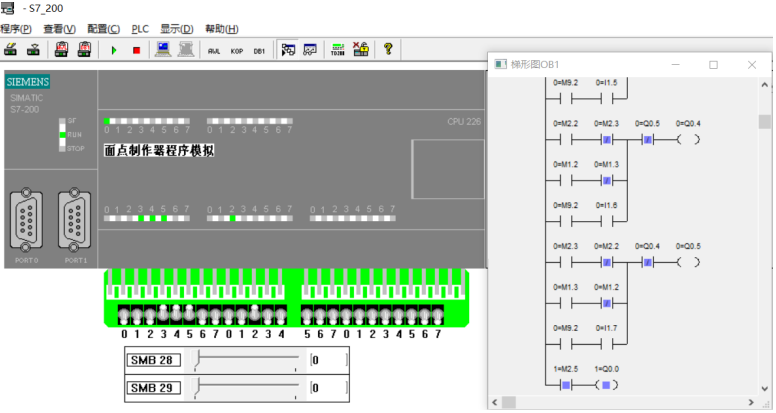Click the 面点制作器程序模拟 title text
Screen dimensions: 776x413
pos(159,150)
